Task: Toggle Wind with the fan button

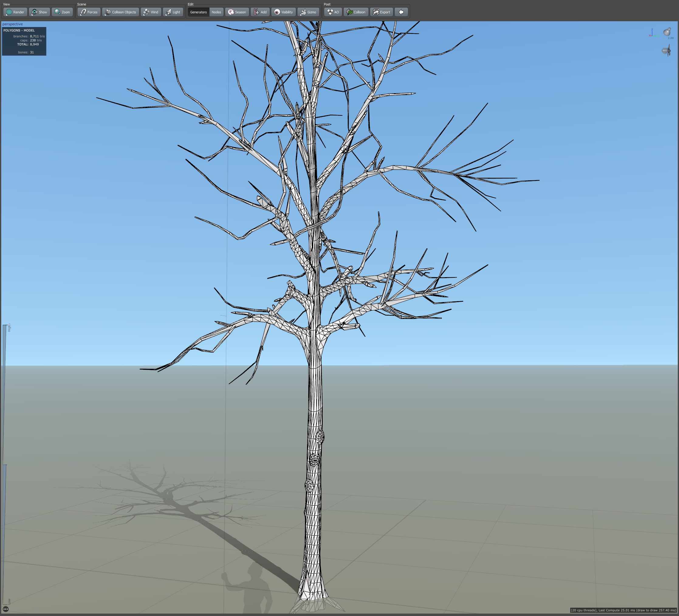Action: pyautogui.click(x=151, y=12)
